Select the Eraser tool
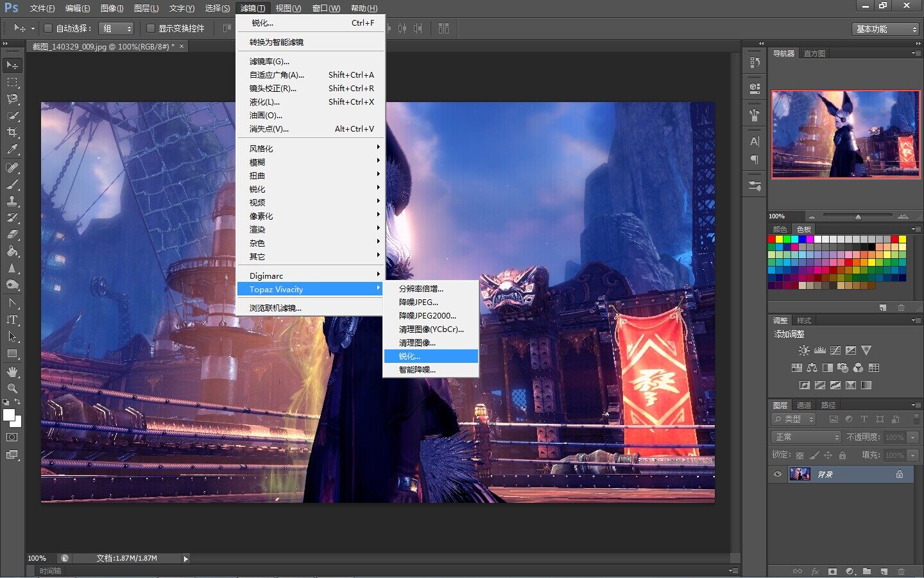 12,234
